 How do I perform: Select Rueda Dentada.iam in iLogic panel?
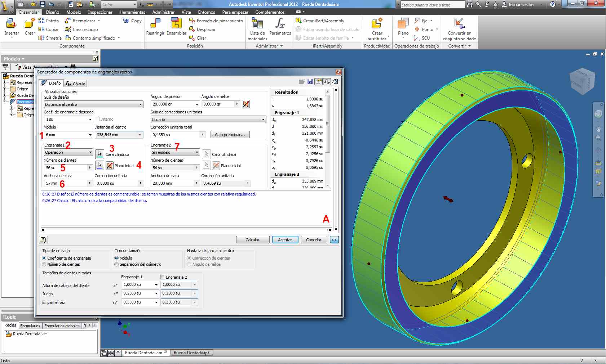coord(27,334)
